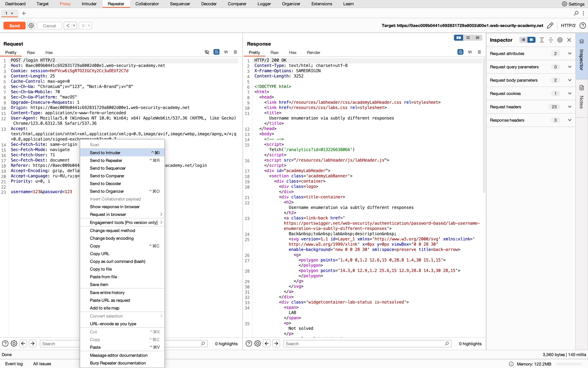
Task: Click Inspector sidebar tab icon
Action: (x=581, y=41)
